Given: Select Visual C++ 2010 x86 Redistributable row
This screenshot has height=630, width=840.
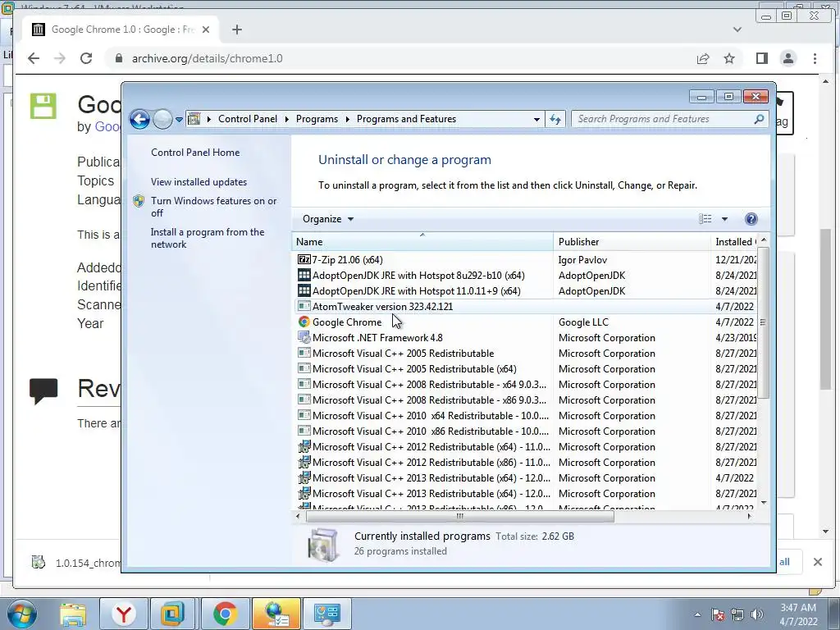Looking at the screenshot, I should 525,431.
